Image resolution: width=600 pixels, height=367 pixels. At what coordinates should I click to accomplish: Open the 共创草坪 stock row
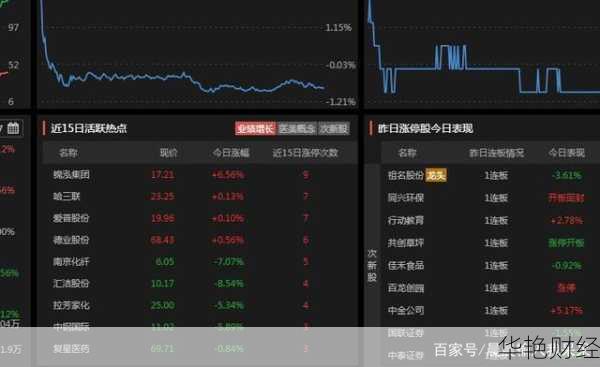[491, 243]
